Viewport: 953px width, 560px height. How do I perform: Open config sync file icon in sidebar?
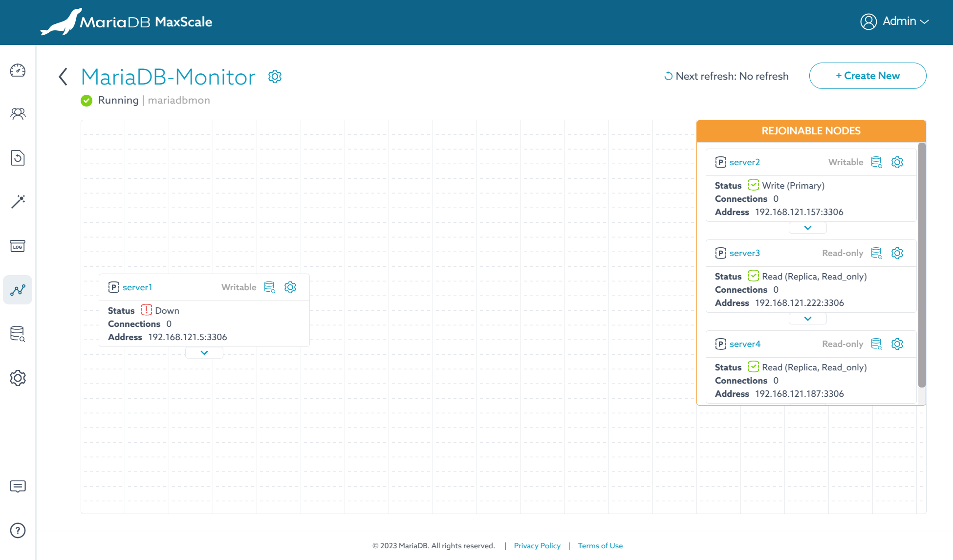click(18, 158)
